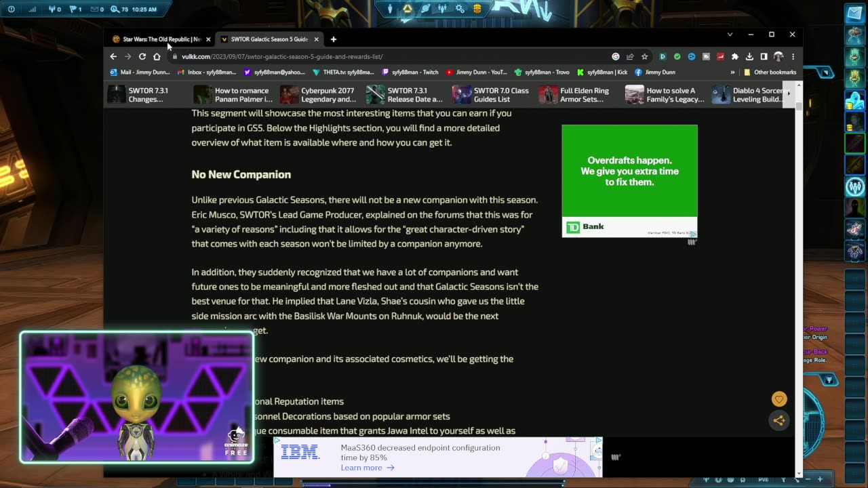This screenshot has height=488, width=868.
Task: Open the Extensions puzzle-piece menu
Action: coord(734,57)
